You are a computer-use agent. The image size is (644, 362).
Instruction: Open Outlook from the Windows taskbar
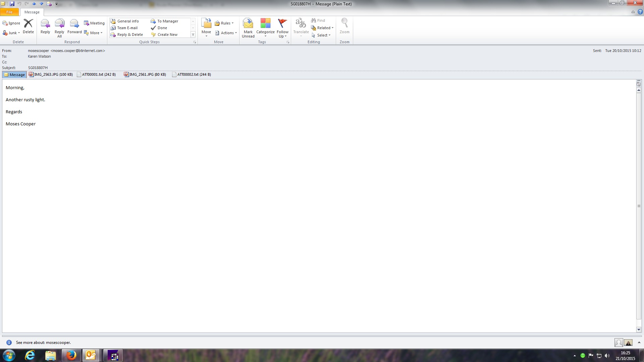click(91, 355)
